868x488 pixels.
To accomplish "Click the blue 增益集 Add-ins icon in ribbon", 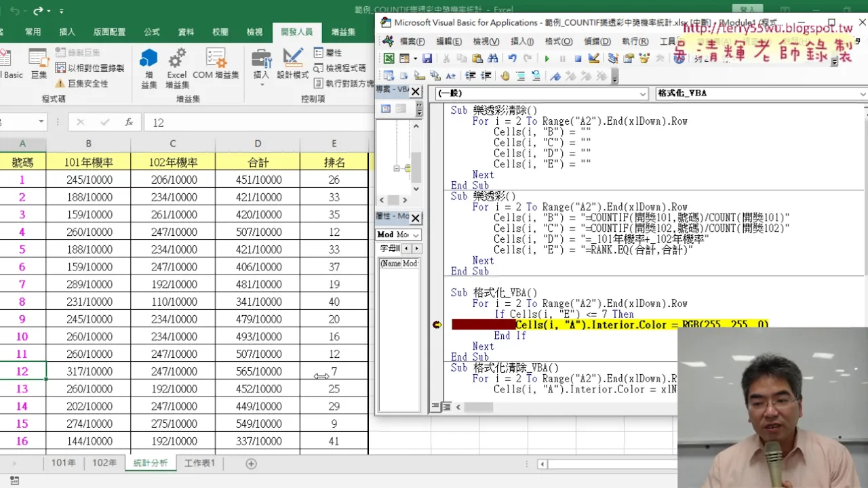I will [x=149, y=68].
